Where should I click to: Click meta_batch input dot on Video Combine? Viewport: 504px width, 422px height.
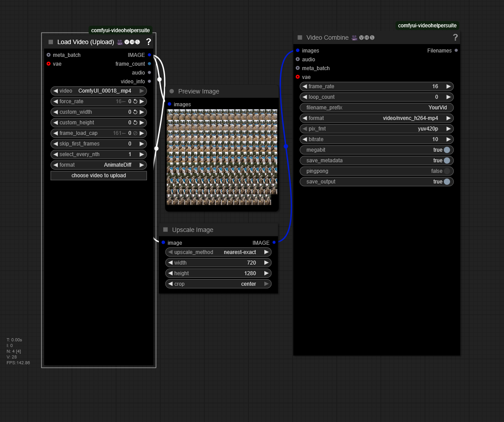[x=297, y=68]
